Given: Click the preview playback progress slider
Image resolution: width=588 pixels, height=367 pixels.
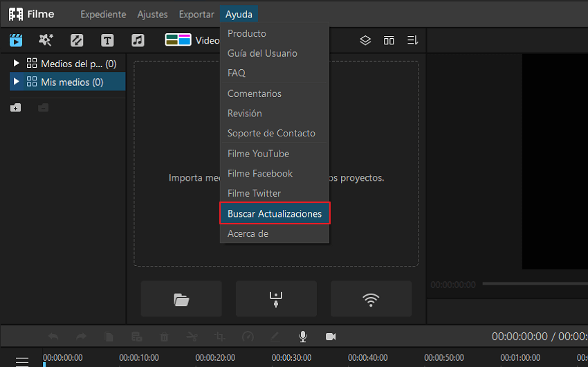Looking at the screenshot, I should (x=535, y=284).
